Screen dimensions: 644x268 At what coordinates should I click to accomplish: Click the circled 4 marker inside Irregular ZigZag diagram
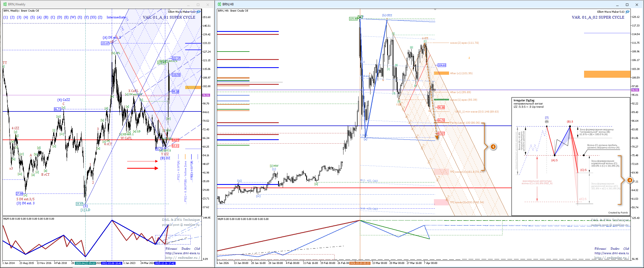click(x=629, y=180)
